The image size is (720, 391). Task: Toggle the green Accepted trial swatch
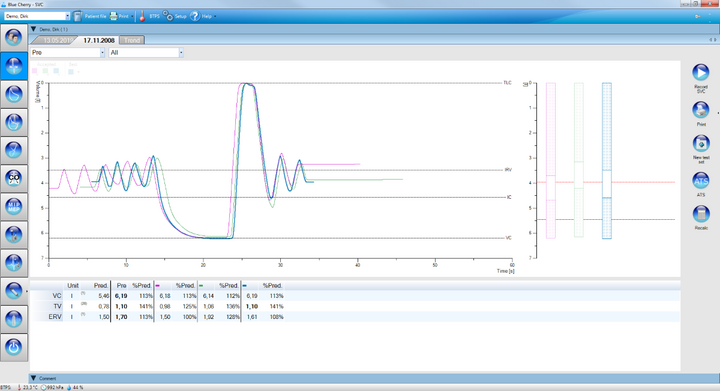tap(45, 71)
